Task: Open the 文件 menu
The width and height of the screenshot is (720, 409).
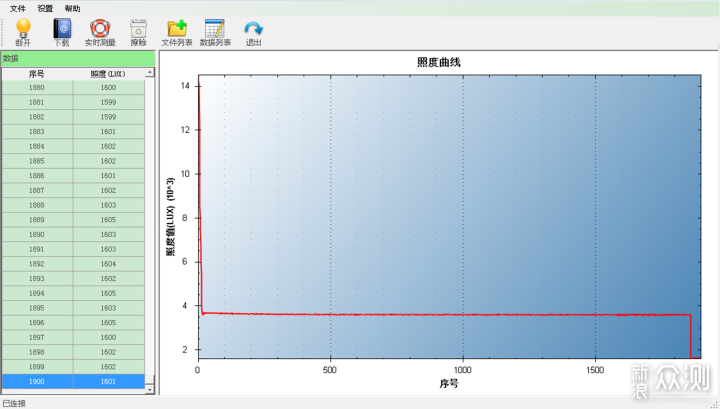Action: click(x=17, y=8)
